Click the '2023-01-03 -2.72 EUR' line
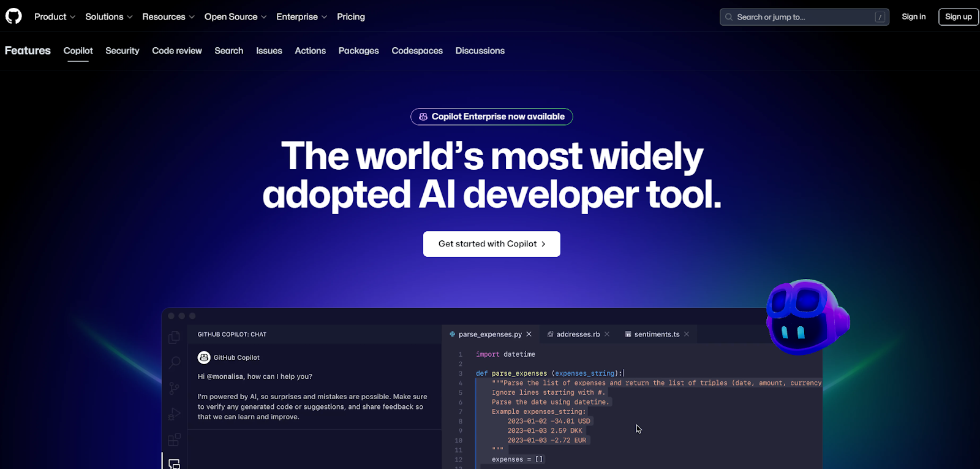Screen dimensions: 980x469 click(546, 440)
